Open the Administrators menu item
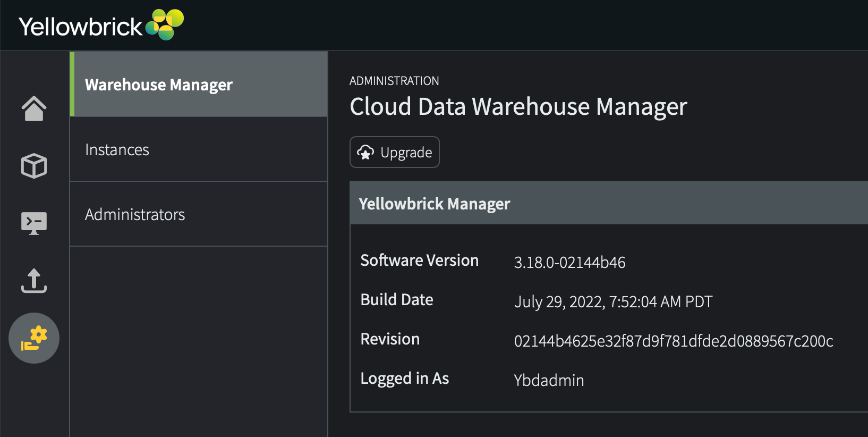868x437 pixels. pos(199,214)
